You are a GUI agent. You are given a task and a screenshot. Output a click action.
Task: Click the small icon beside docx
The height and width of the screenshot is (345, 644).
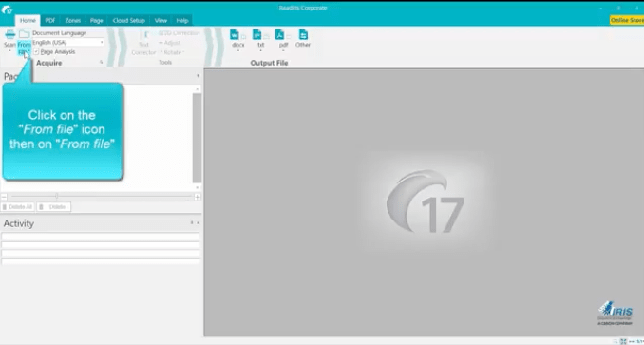point(243,37)
